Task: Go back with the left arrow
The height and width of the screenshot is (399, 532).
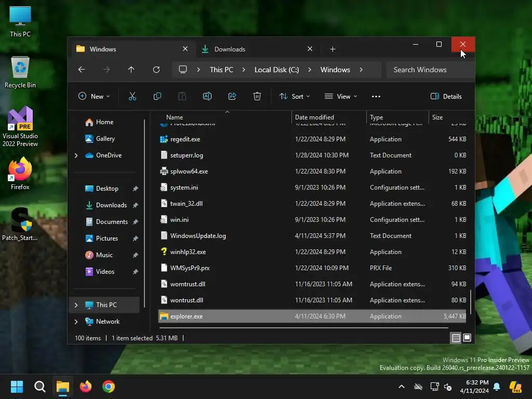Action: 82,70
